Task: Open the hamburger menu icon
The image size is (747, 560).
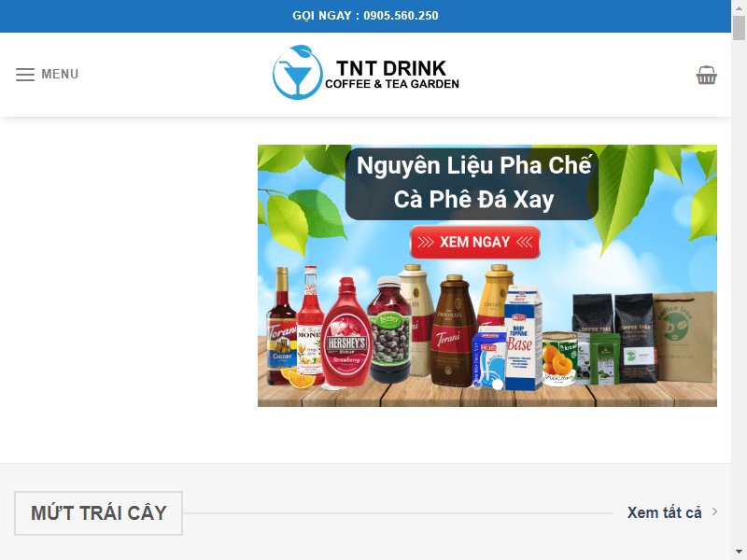Action: tap(25, 75)
